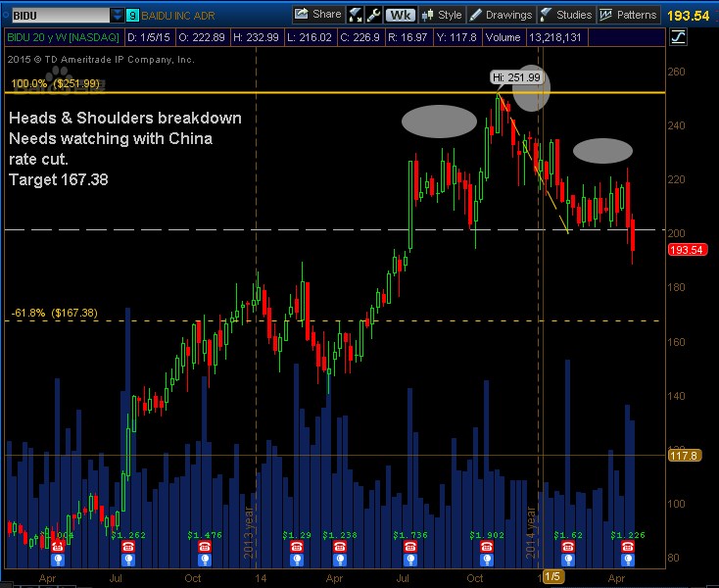Click the blue bulb icon under $1.262
Screen dimensions: 719x588
point(128,560)
